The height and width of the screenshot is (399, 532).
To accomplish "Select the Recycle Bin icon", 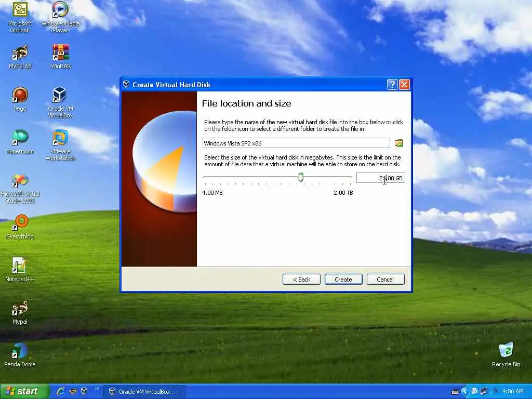I will [506, 355].
